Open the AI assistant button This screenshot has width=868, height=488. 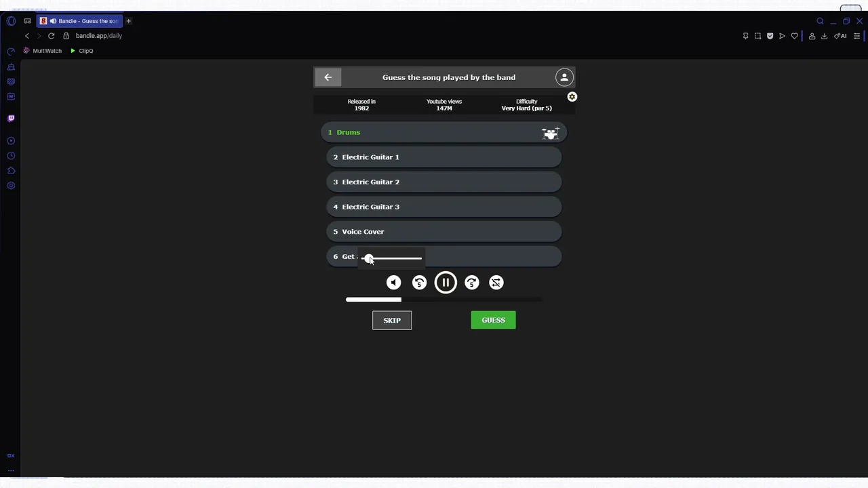[840, 36]
